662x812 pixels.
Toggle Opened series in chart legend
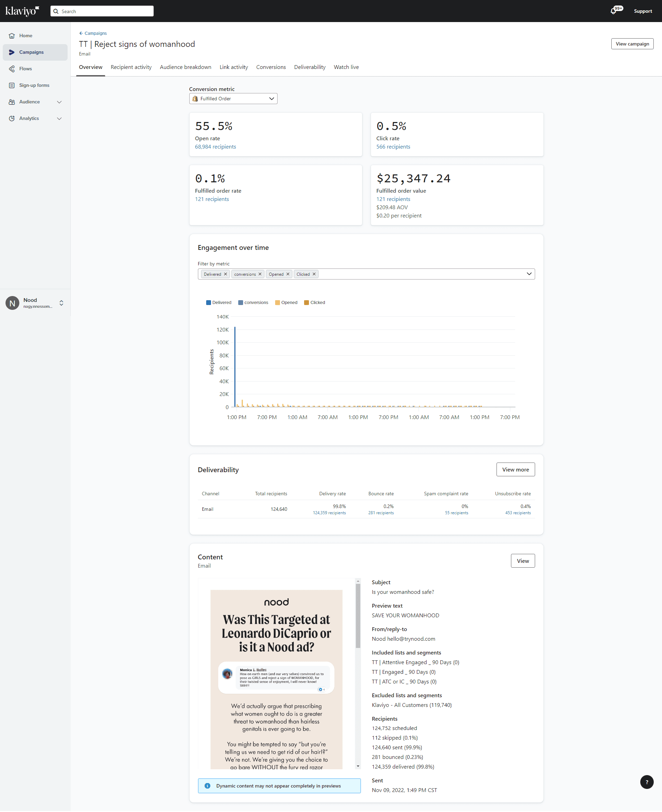pyautogui.click(x=286, y=303)
